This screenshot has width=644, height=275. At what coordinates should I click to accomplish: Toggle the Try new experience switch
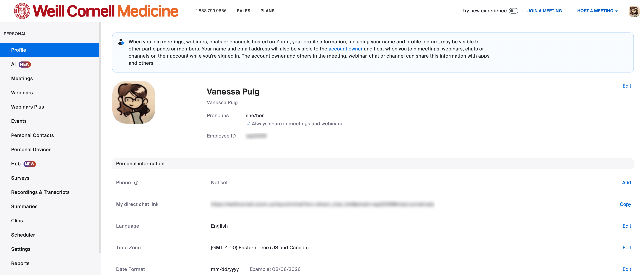tap(513, 11)
